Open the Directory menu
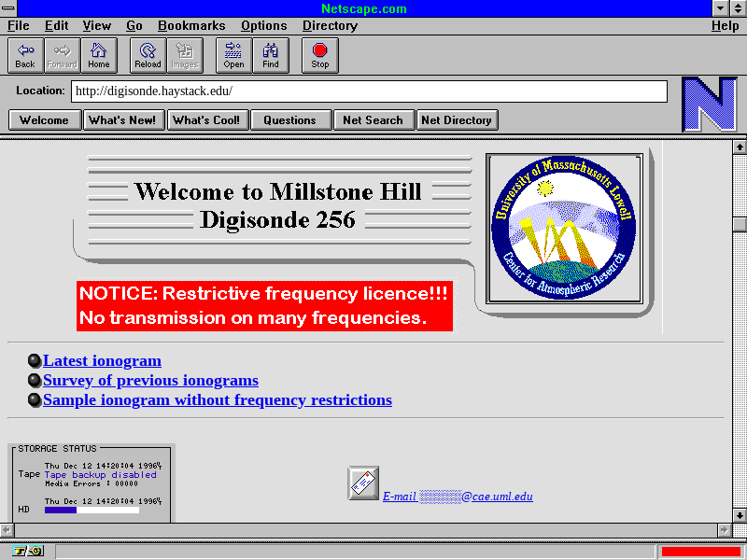Viewport: 747px width, 560px height. 330,26
